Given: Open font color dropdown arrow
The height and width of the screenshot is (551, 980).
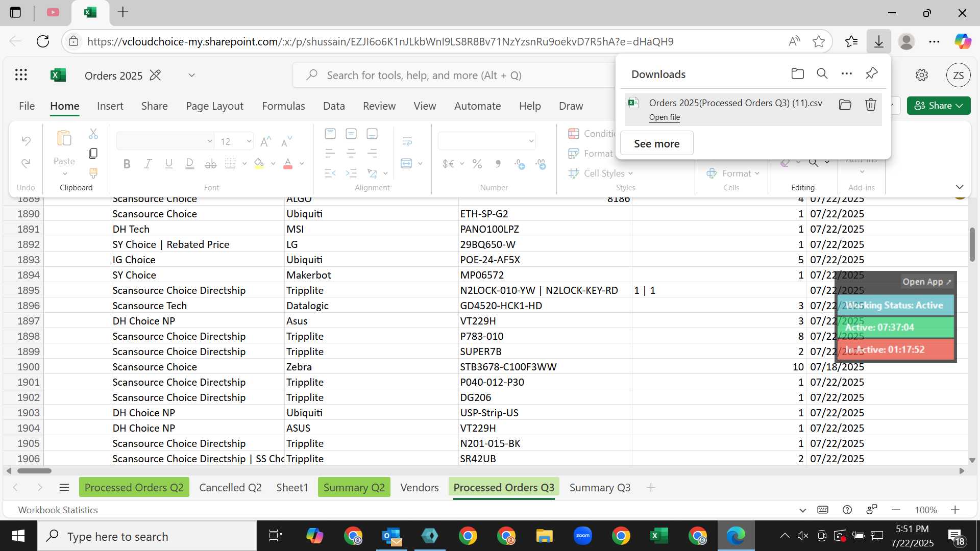Looking at the screenshot, I should (x=302, y=164).
